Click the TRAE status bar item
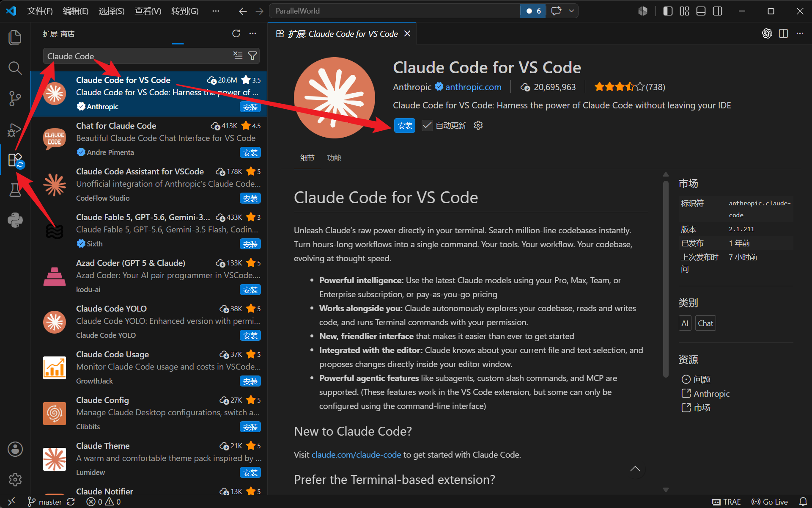Screen dimensions: 812x508 tap(726, 502)
